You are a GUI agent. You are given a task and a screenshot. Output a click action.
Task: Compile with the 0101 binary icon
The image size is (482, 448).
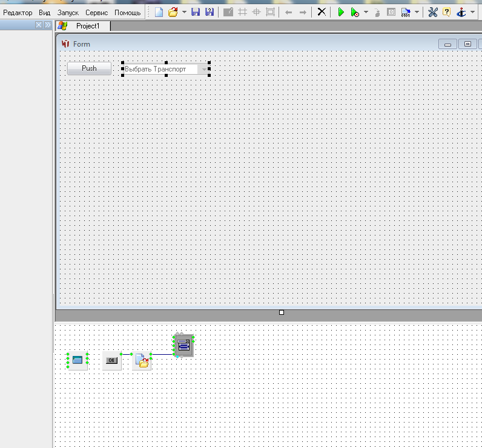[406, 13]
